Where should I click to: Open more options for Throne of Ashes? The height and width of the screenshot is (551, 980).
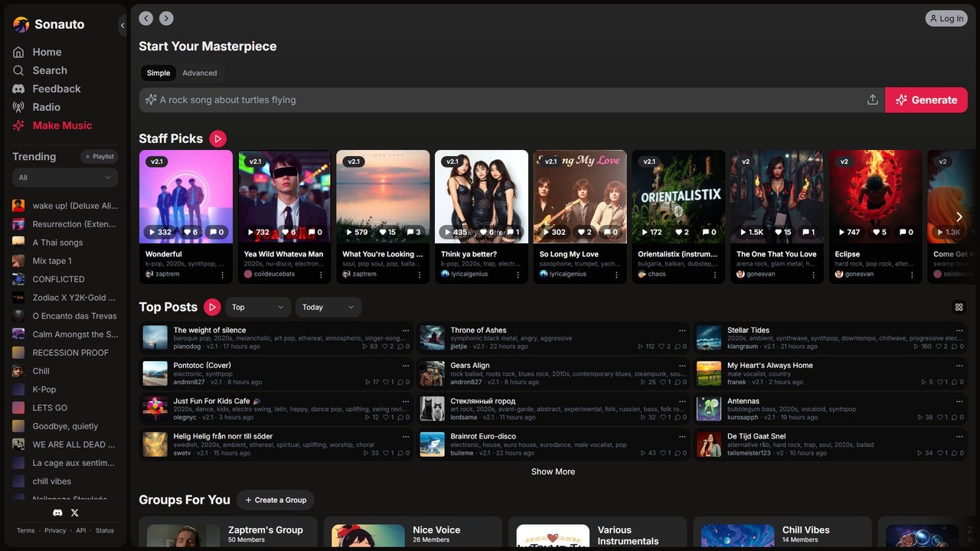682,331
